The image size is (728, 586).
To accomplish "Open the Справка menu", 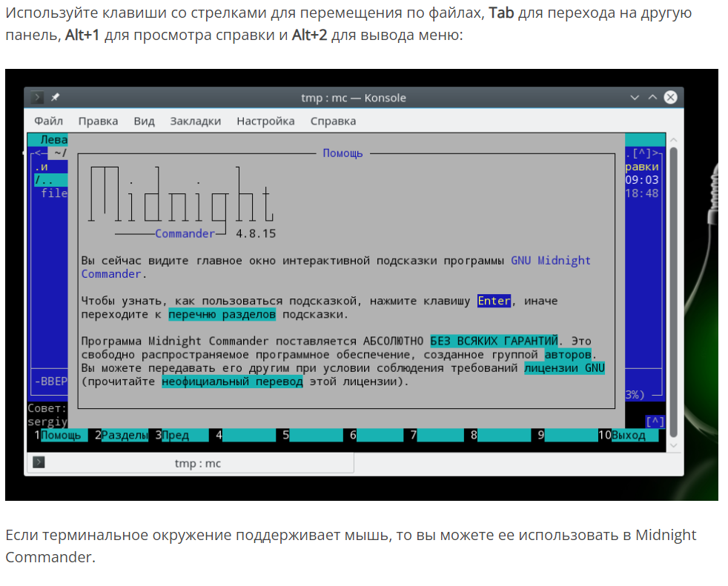I will point(333,121).
